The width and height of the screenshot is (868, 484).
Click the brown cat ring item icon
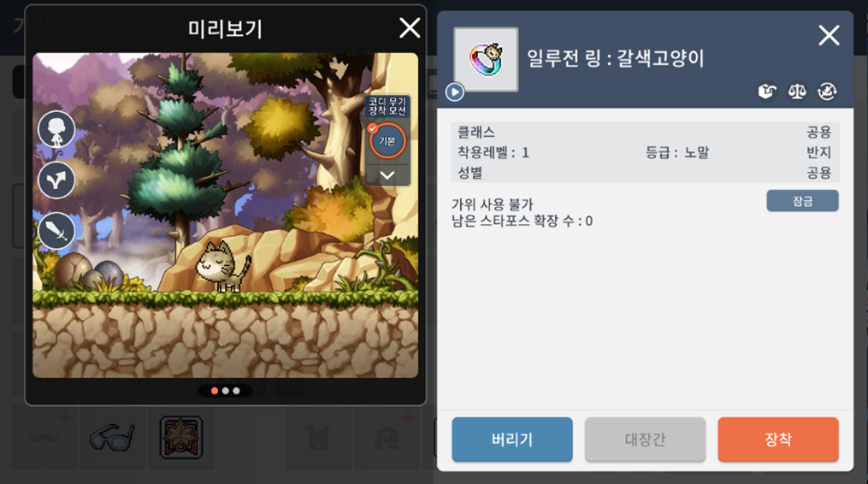pos(486,59)
